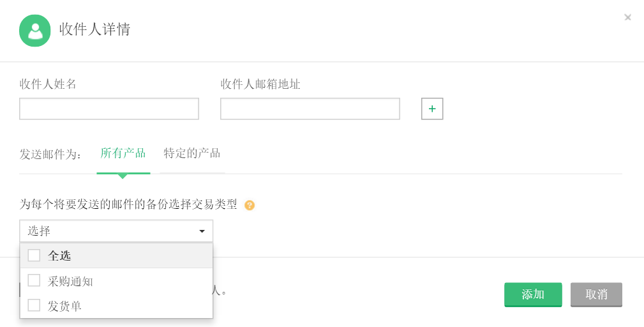Click the green recipient avatar icon
The image size is (644, 327).
click(35, 31)
